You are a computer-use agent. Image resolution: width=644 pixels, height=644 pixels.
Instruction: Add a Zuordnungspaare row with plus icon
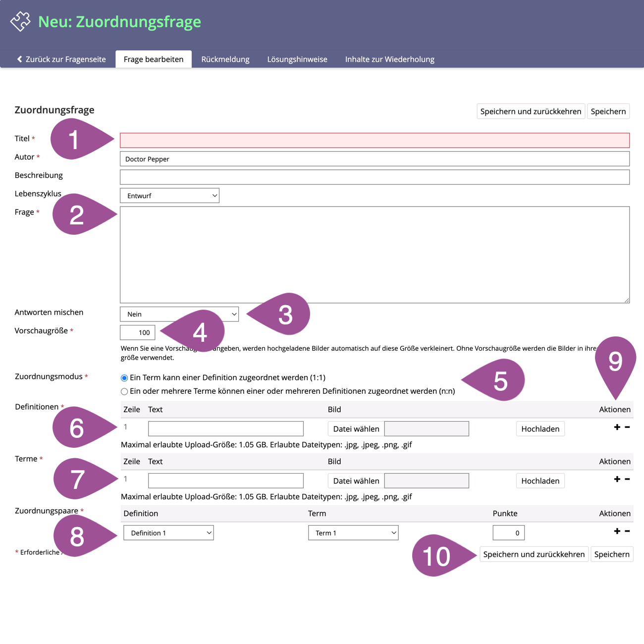point(617,531)
